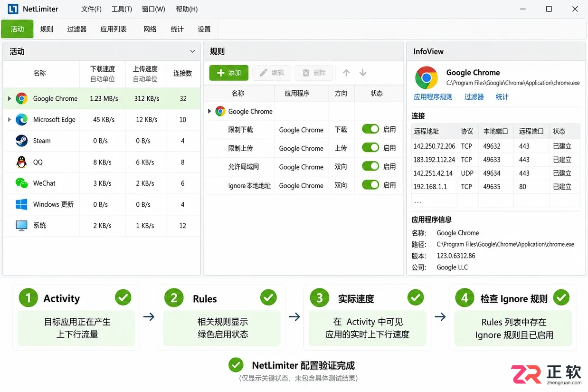Toggle the 限制上传 rule switch

tap(370, 148)
